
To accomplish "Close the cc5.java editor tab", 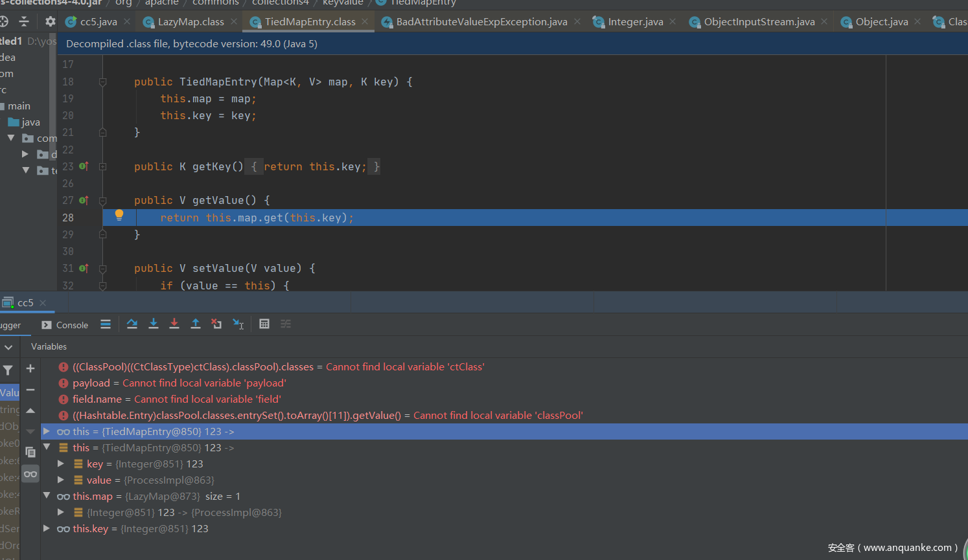I will click(x=127, y=22).
